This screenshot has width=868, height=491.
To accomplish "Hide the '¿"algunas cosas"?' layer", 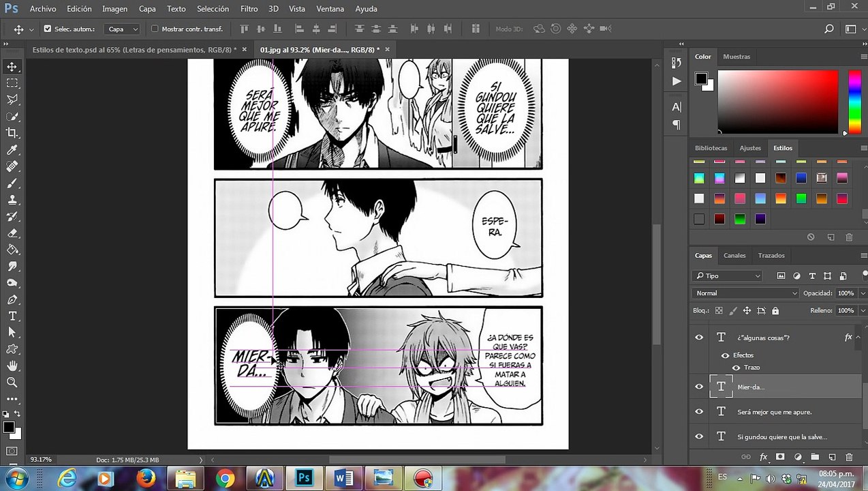I will coord(699,338).
